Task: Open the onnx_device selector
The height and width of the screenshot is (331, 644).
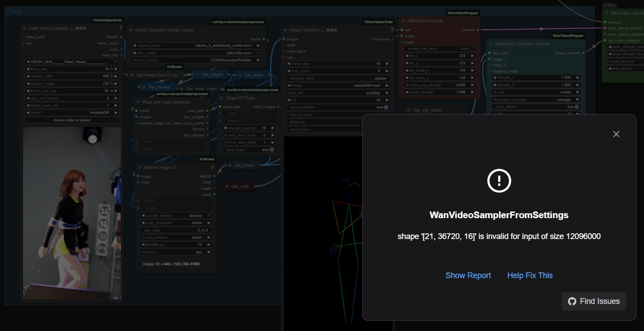Action: pyautogui.click(x=196, y=60)
